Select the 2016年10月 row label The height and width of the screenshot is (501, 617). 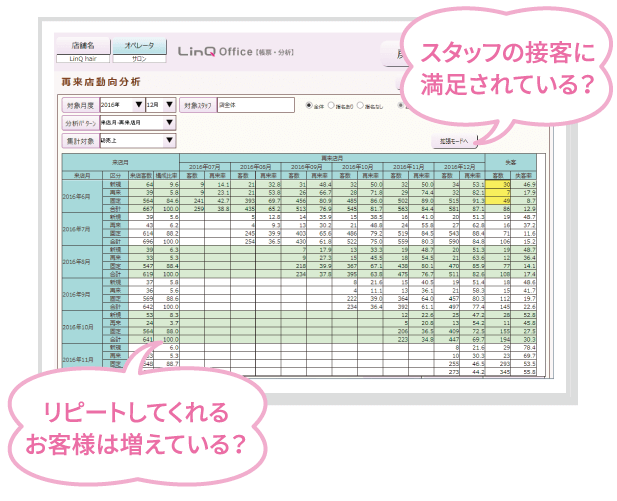81,326
